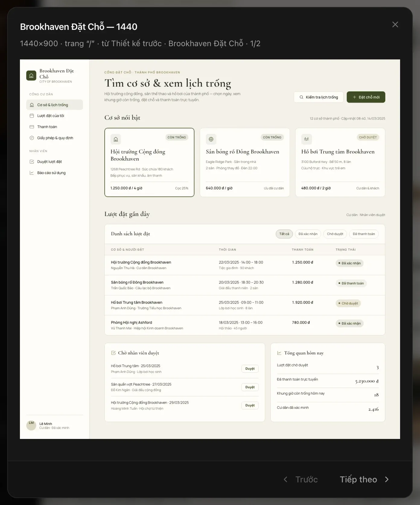Click the chart icon beside Báo cáo sử dụng
Image resolution: width=420 pixels, height=505 pixels.
[32, 173]
